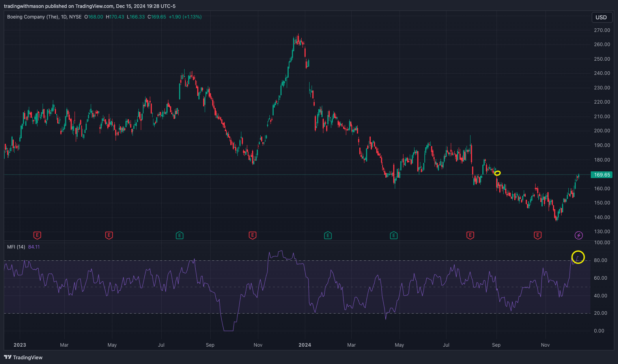Viewport: 618px width, 364px height.
Task: Click the green 169.65 current price label
Action: [x=602, y=175]
